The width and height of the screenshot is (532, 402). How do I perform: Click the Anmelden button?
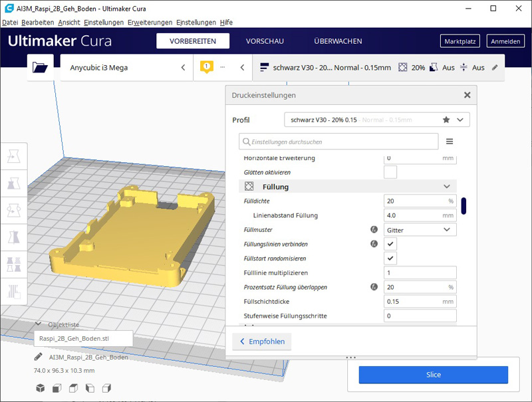pyautogui.click(x=505, y=41)
